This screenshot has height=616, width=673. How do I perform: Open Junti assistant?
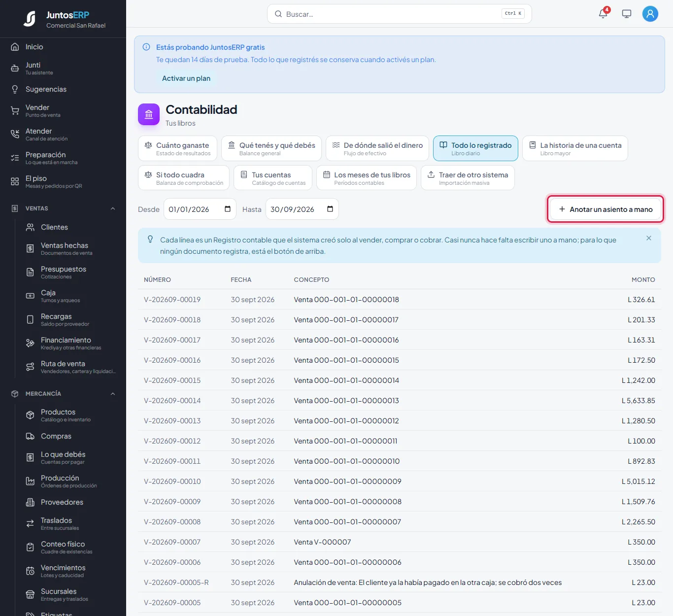[63, 68]
